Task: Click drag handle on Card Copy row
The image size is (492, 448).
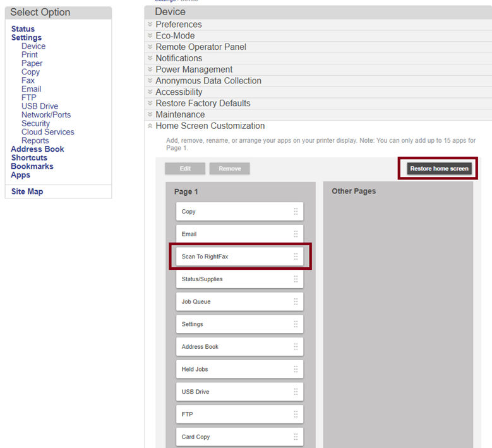Action: pos(296,437)
